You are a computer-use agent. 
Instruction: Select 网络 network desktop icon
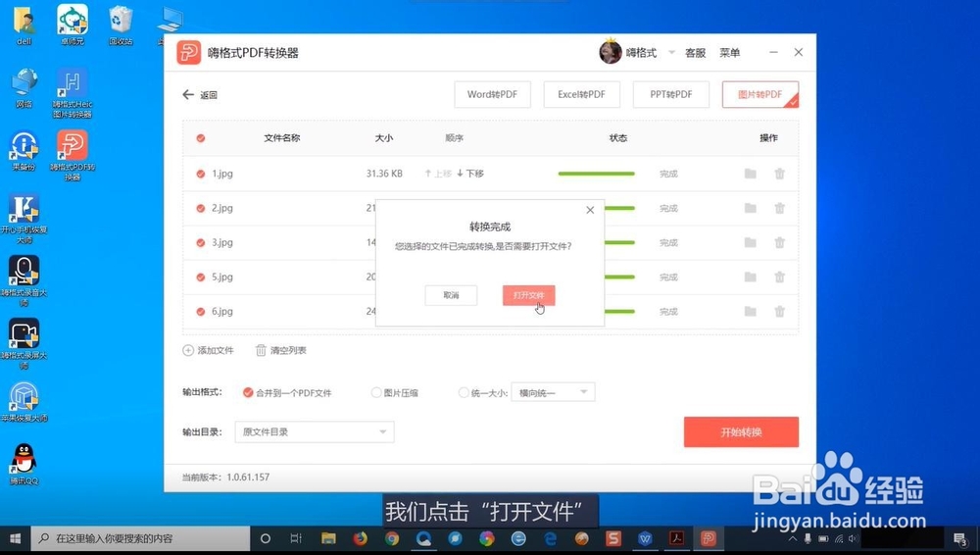(24, 88)
